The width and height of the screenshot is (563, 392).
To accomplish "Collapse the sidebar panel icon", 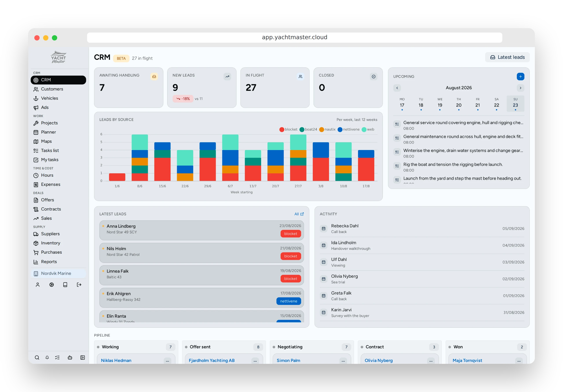I will pos(83,357).
